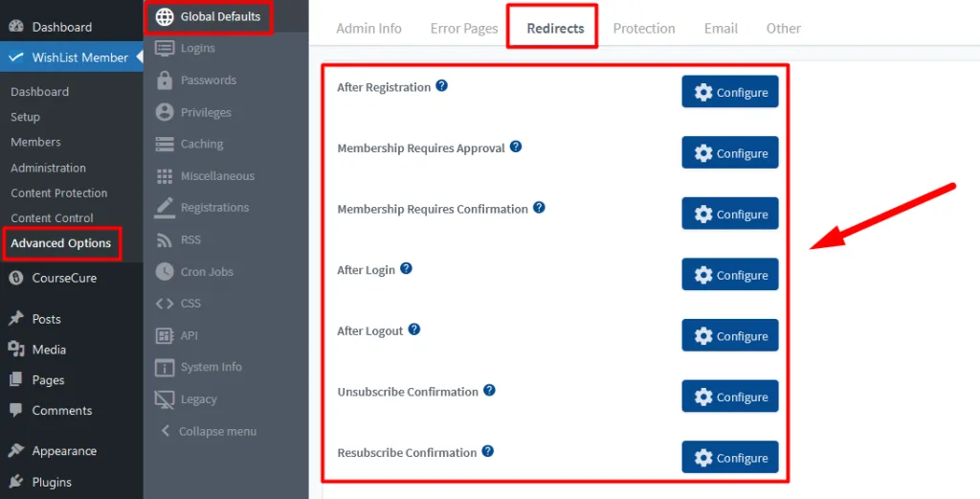Open the Members submenu item
Screen dimensions: 980x499
pos(35,142)
